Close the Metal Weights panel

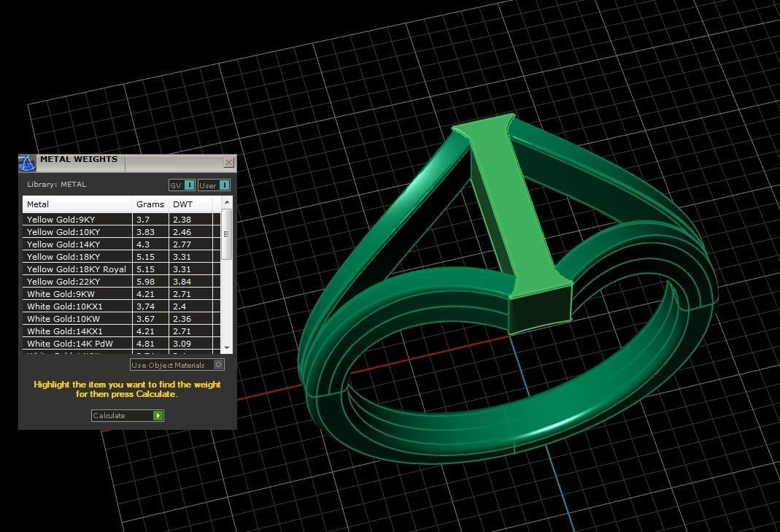click(228, 163)
